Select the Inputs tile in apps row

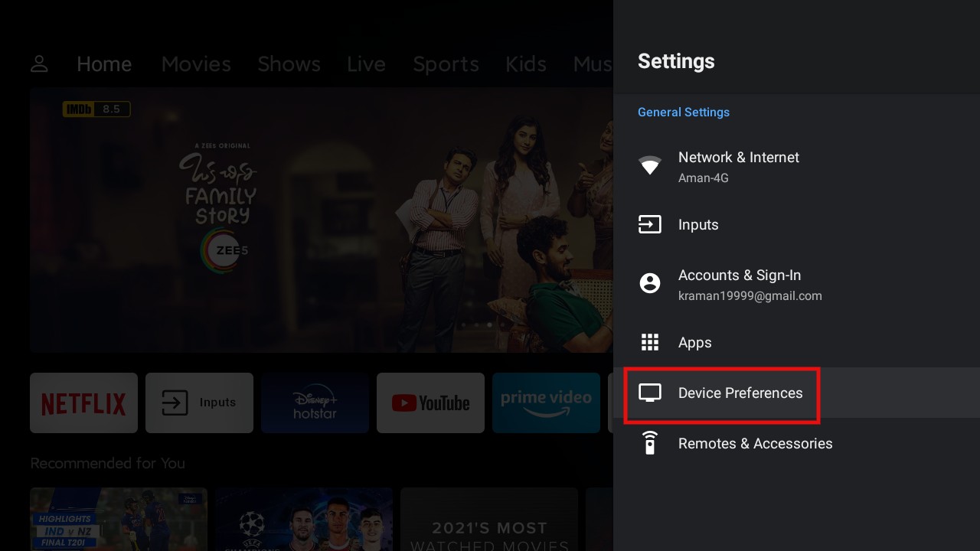[199, 403]
